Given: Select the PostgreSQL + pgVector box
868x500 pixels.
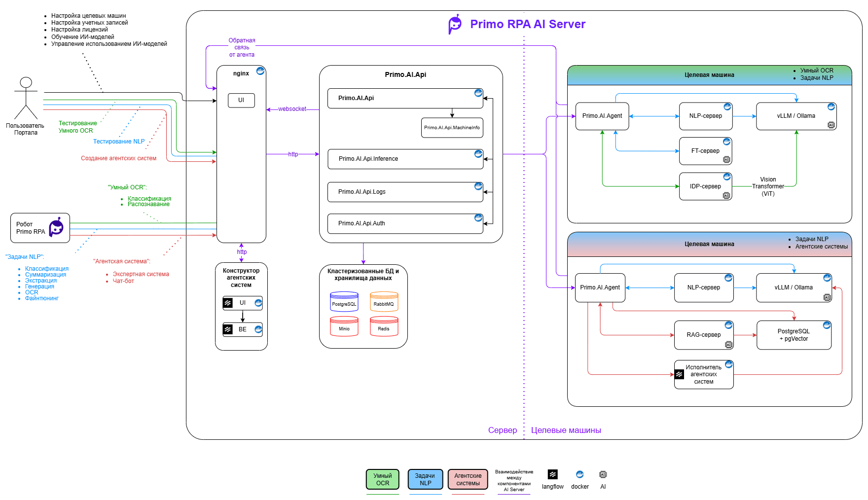Looking at the screenshot, I should [x=794, y=335].
